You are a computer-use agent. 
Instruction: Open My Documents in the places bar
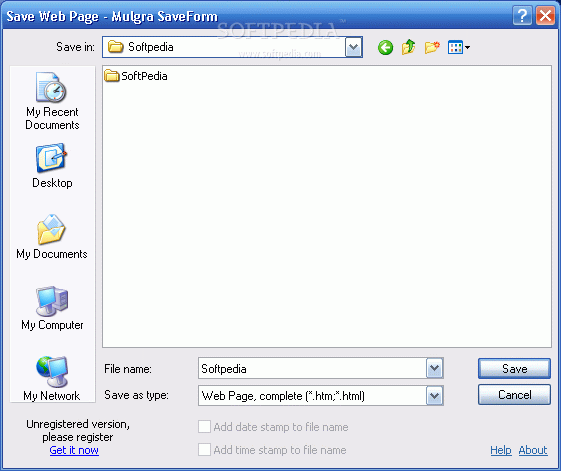click(x=52, y=237)
